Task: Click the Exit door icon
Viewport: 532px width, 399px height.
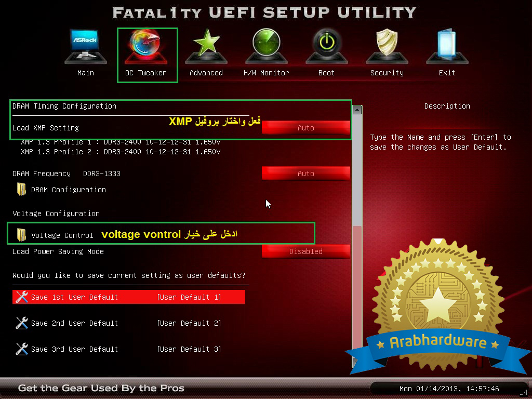Action: coord(447,46)
